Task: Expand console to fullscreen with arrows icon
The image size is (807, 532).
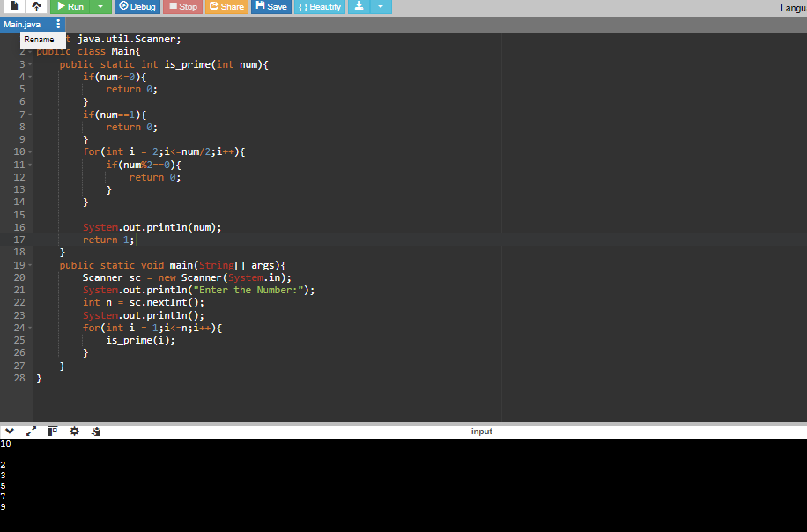Action: click(31, 432)
